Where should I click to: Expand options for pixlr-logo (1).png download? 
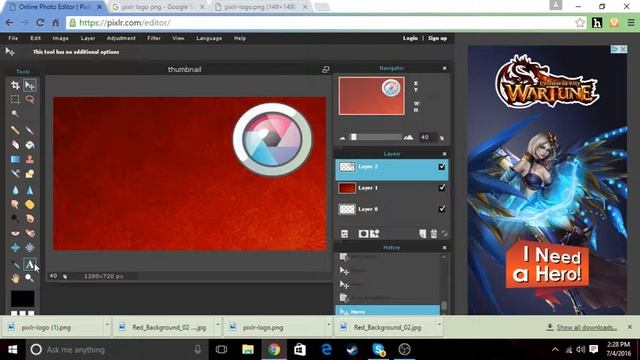[107, 325]
